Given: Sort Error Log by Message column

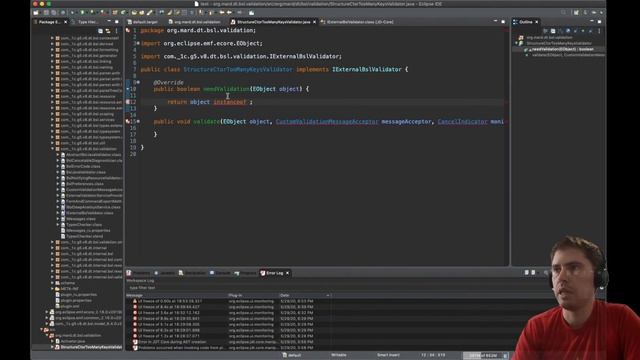Looking at the screenshot, I should (x=176, y=295).
